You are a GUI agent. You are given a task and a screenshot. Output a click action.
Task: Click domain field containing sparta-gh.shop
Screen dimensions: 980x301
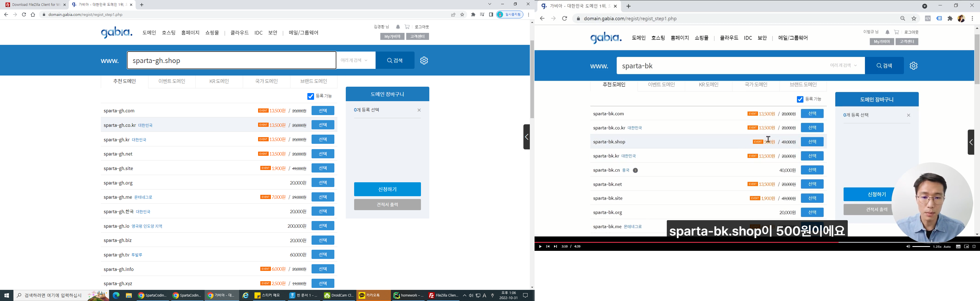tap(231, 60)
